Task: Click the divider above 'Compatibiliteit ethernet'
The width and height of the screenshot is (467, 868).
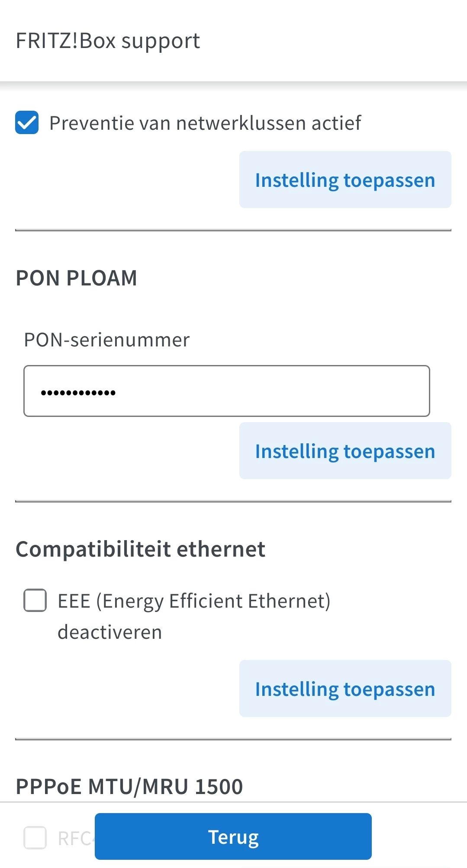Action: coord(233,502)
